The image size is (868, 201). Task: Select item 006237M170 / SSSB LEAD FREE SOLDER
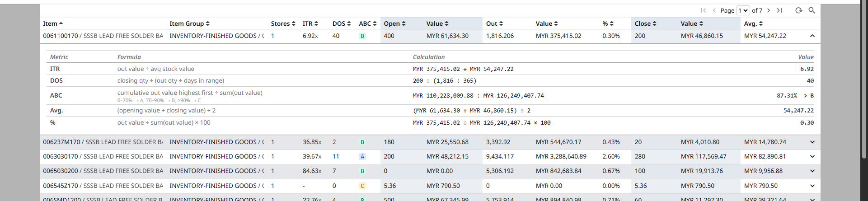[103, 142]
